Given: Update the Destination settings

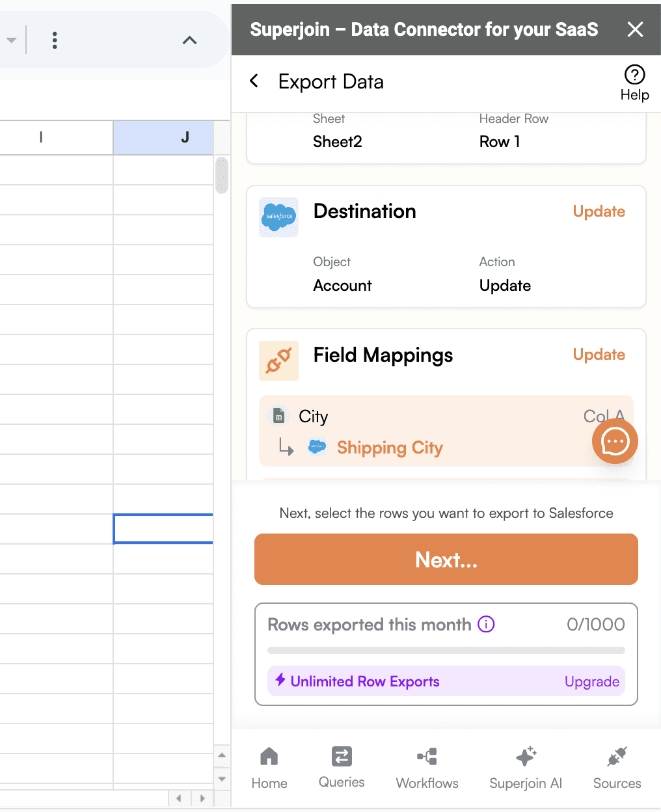Looking at the screenshot, I should pyautogui.click(x=599, y=211).
